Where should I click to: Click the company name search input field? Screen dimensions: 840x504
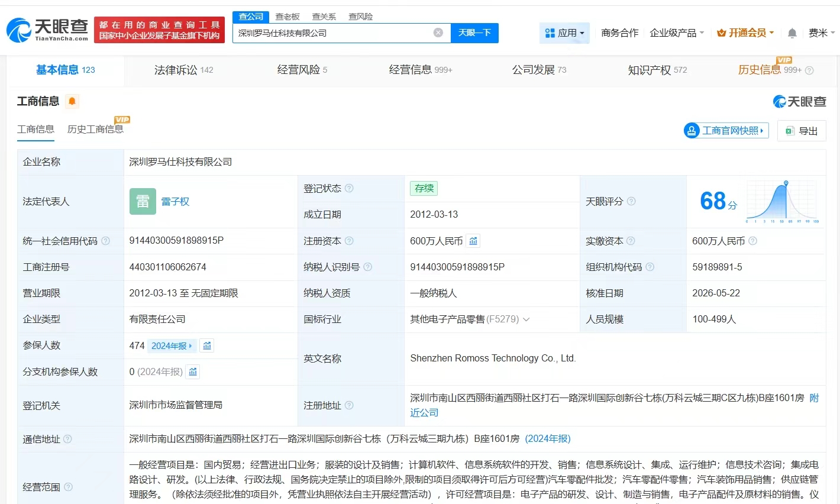click(333, 33)
